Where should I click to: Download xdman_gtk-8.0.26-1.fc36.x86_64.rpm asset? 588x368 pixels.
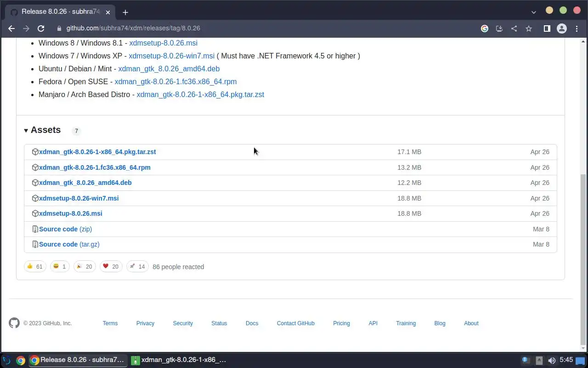95,167
